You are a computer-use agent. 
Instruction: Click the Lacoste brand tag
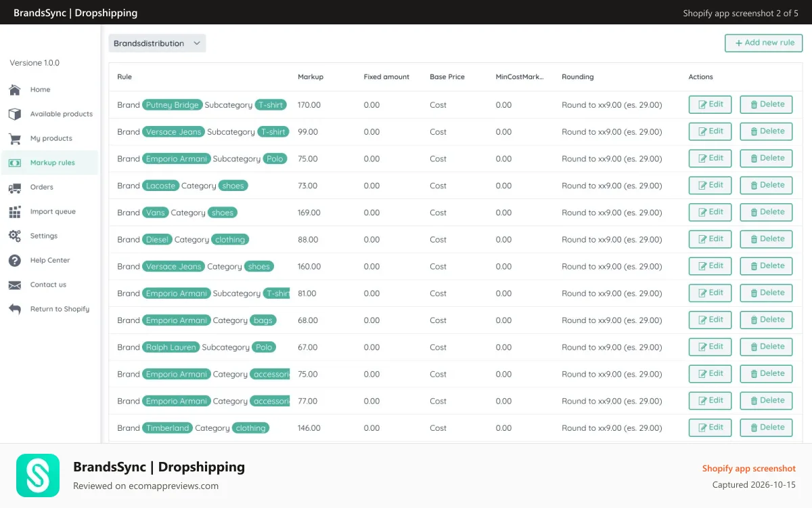161,186
